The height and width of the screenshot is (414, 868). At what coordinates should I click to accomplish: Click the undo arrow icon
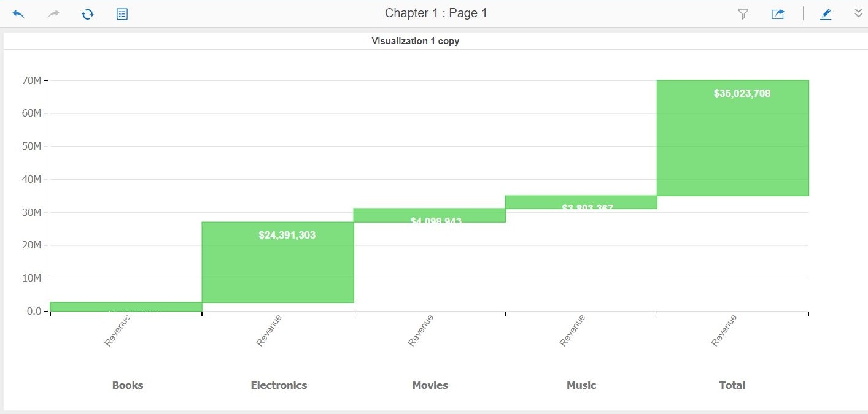tap(18, 13)
